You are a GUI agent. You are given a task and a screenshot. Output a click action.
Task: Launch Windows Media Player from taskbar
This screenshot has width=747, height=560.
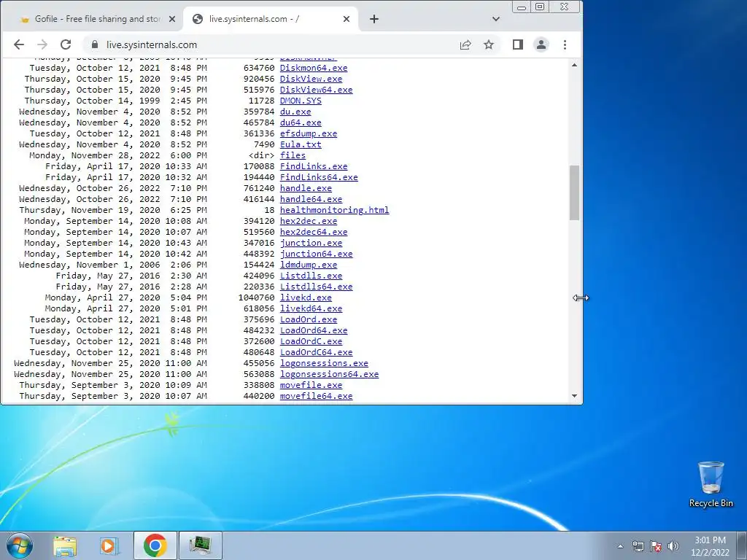coord(109,545)
